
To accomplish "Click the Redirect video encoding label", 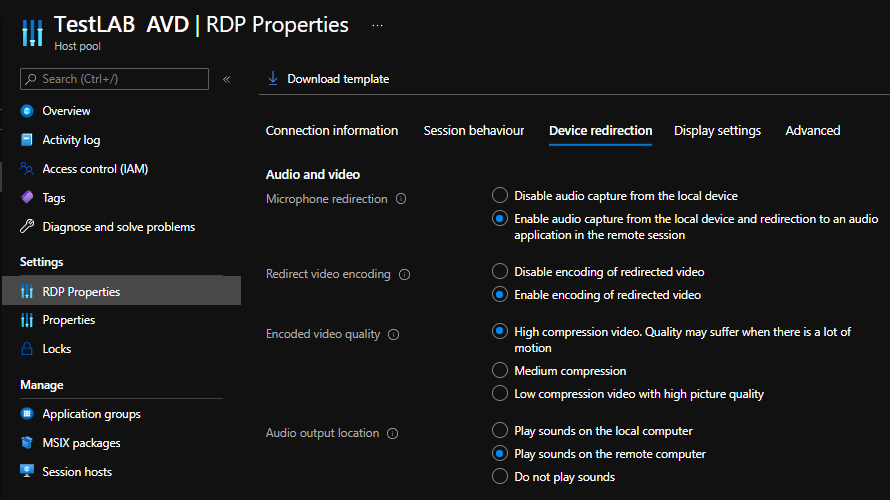I will pos(328,274).
